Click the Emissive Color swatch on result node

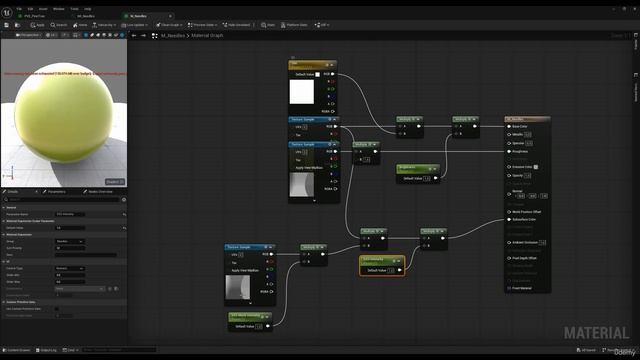point(536,167)
